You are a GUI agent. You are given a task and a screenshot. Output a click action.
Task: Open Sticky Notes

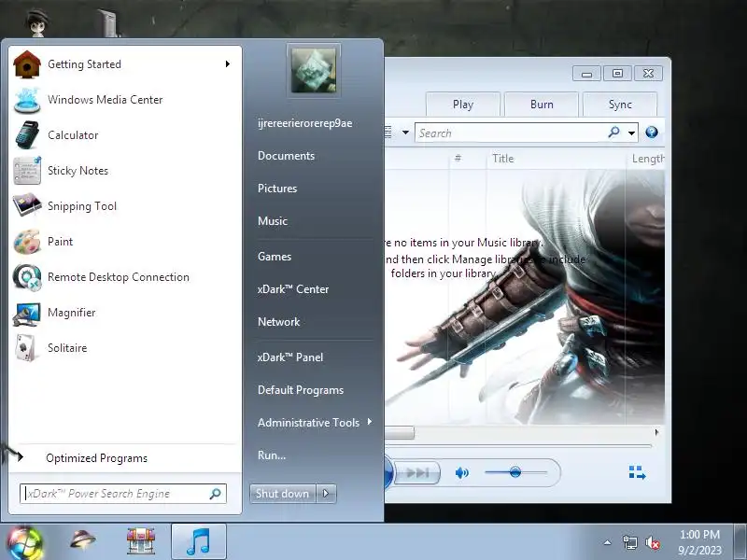(124, 171)
